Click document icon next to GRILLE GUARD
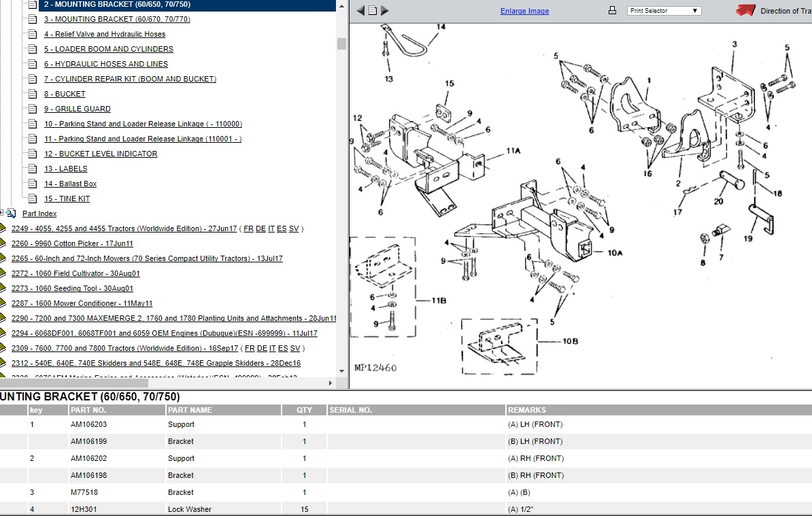Image resolution: width=812 pixels, height=516 pixels. (x=33, y=109)
